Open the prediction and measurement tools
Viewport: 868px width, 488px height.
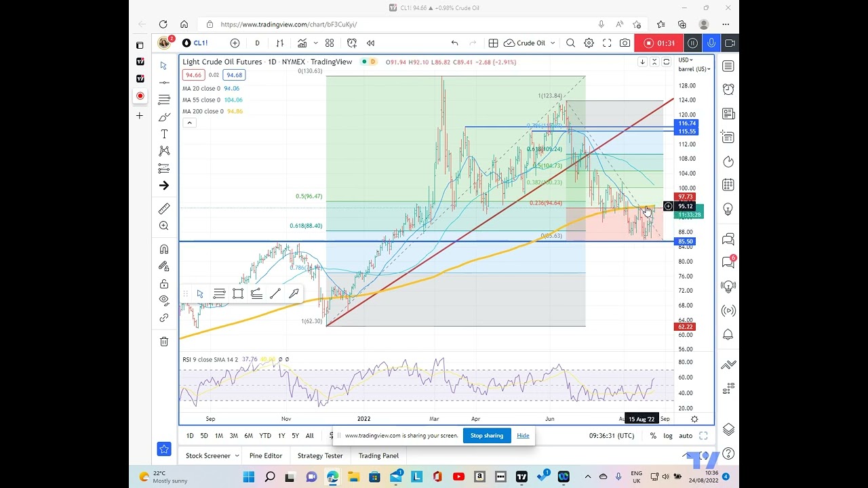click(x=163, y=168)
